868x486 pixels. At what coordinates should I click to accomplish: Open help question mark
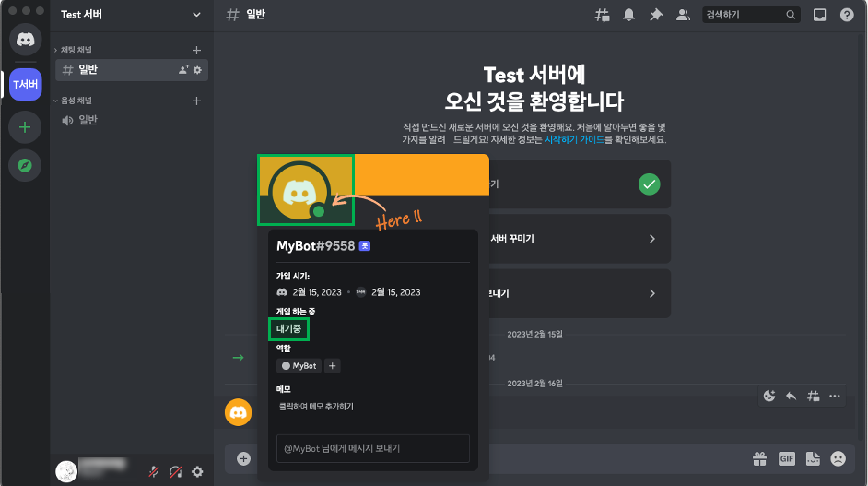847,15
